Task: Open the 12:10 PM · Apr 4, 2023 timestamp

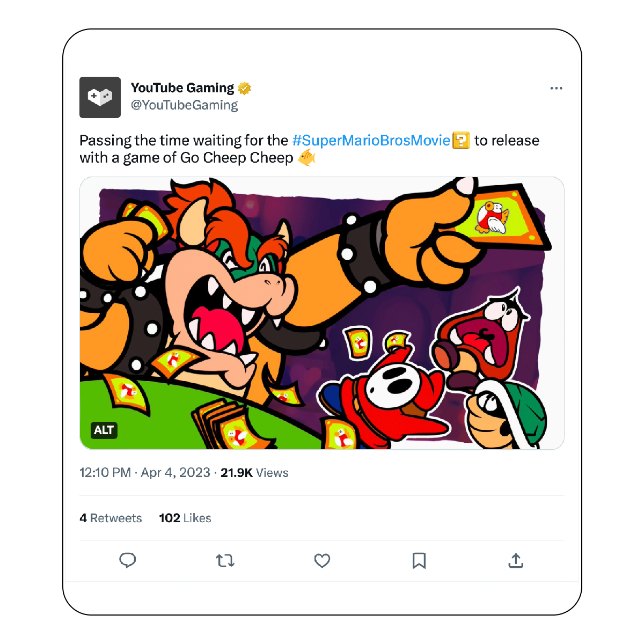Action: [145, 473]
